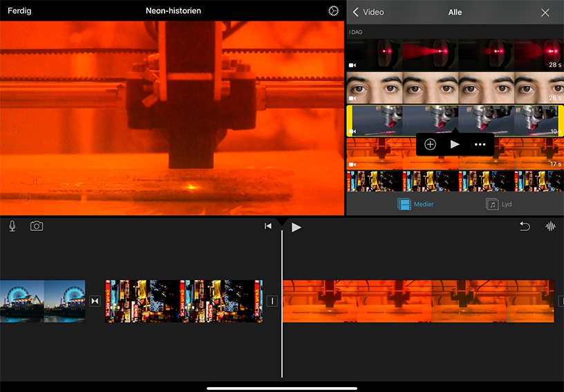
Task: Edit transition between neon and orange clips
Action: [272, 301]
